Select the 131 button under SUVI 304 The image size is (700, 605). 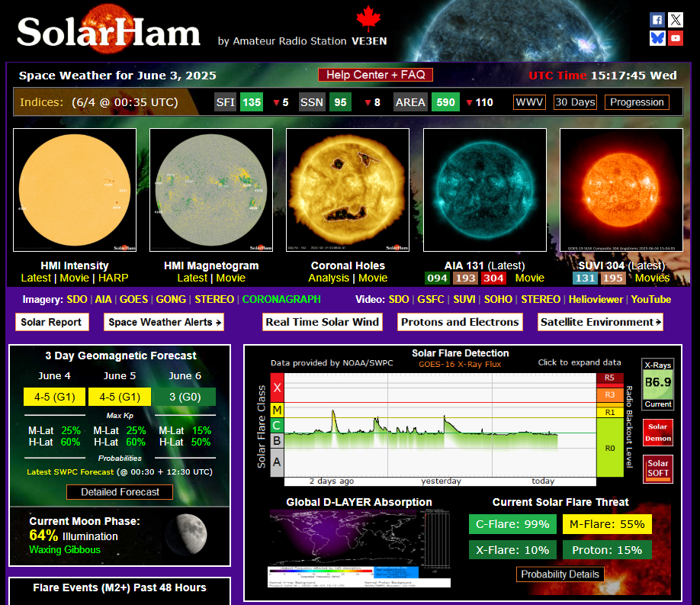point(585,278)
